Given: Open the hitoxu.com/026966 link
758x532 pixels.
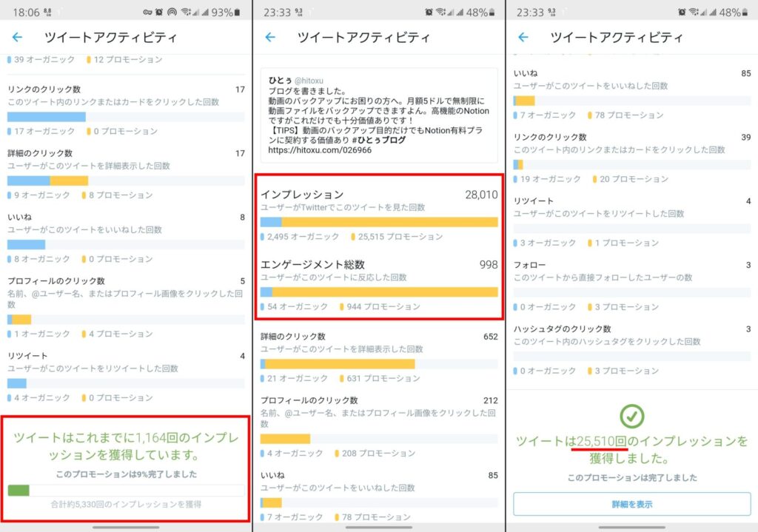Looking at the screenshot, I should [320, 150].
